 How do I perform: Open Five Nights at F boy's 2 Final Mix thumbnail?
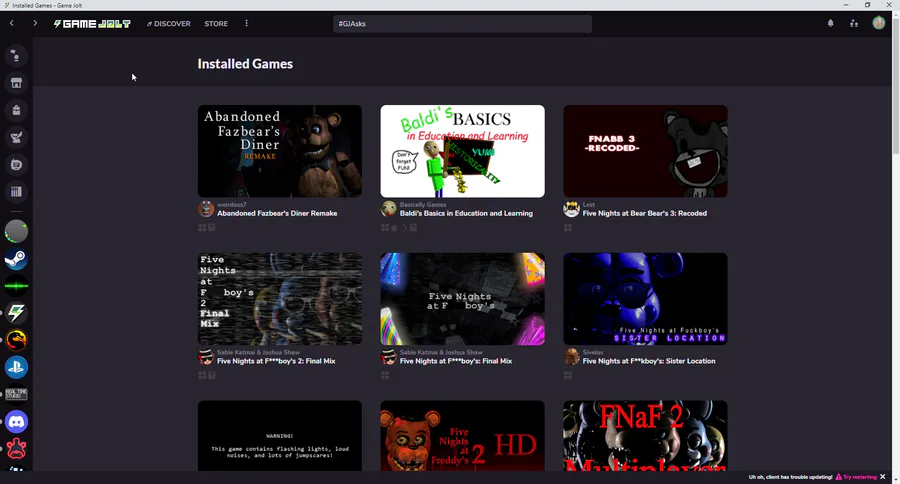click(x=280, y=299)
